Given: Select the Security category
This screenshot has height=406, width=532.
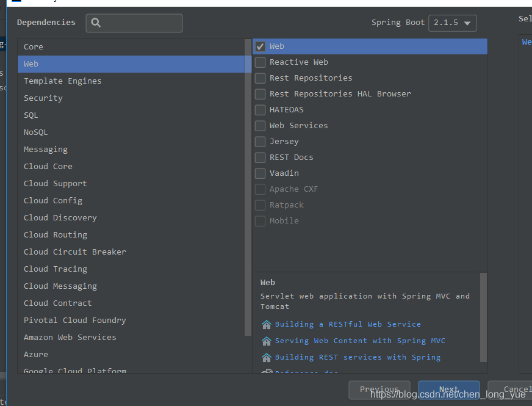Looking at the screenshot, I should point(132,98).
